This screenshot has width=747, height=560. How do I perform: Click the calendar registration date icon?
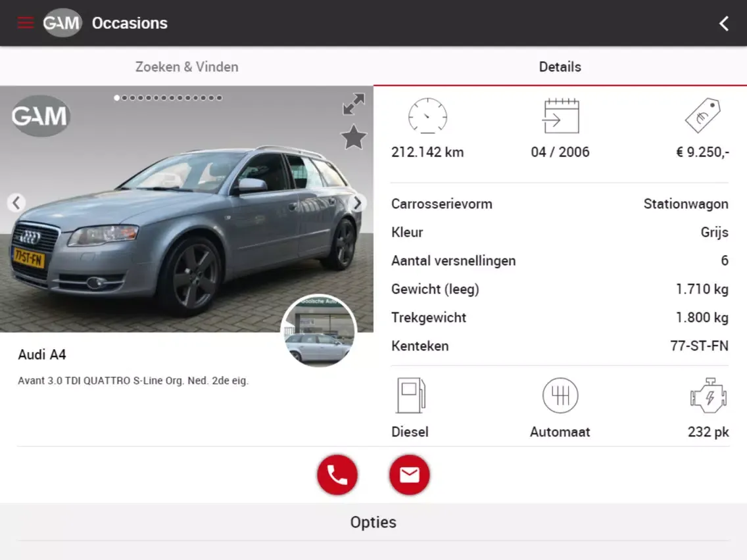(561, 116)
